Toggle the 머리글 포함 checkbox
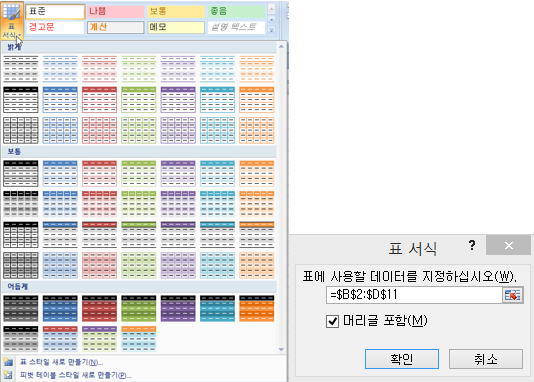This screenshot has width=534, height=382. pyautogui.click(x=332, y=321)
